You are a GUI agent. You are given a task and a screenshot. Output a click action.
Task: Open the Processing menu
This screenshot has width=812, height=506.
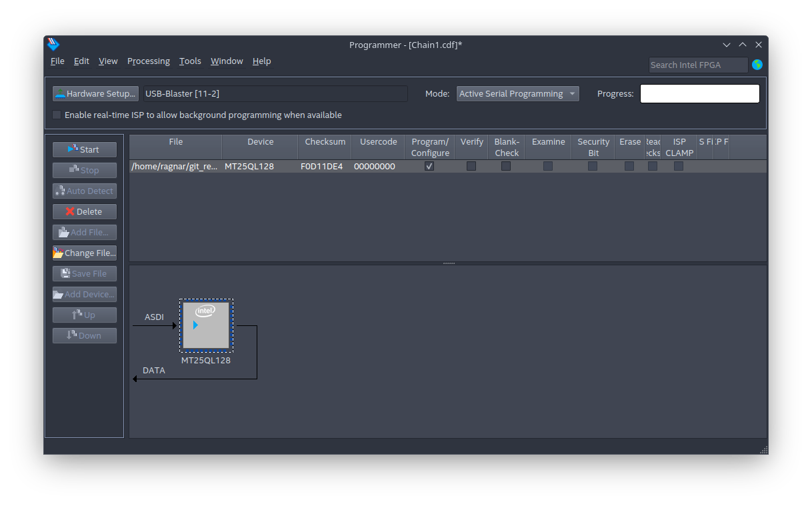148,61
